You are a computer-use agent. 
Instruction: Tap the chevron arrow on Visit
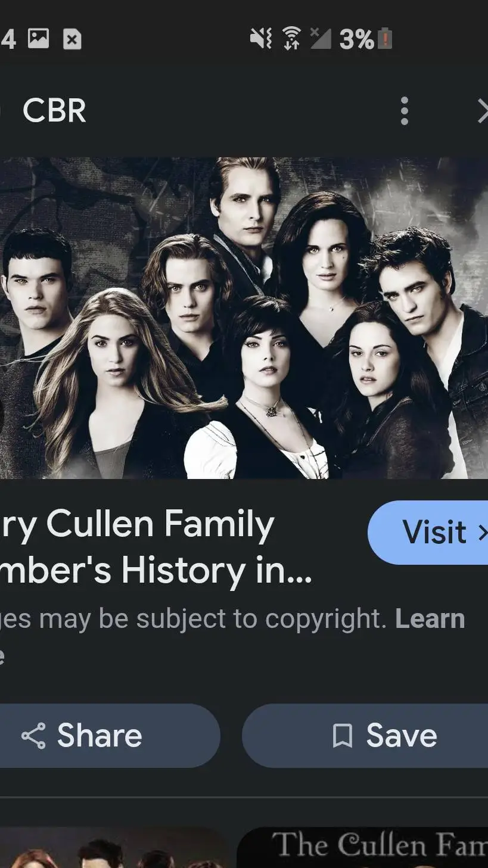[482, 533]
